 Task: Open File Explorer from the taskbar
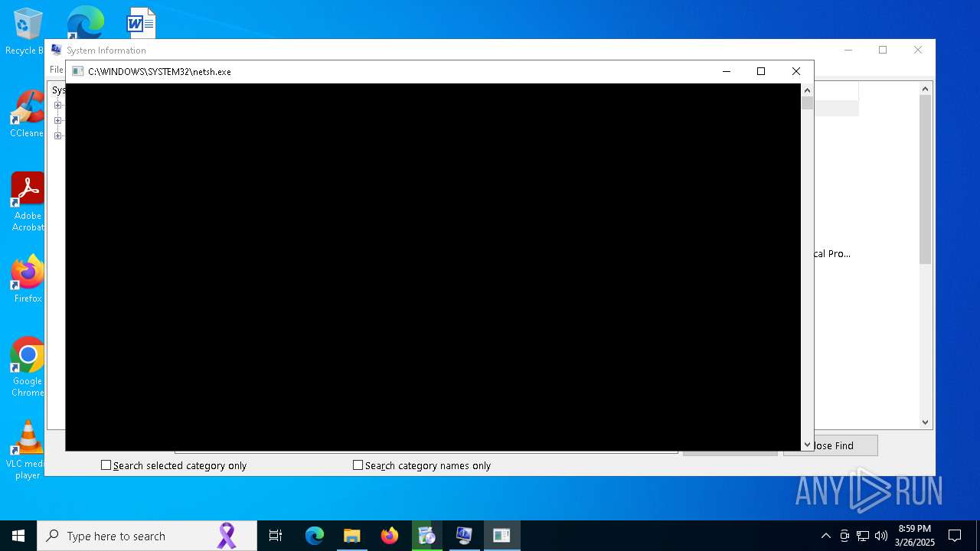[352, 536]
